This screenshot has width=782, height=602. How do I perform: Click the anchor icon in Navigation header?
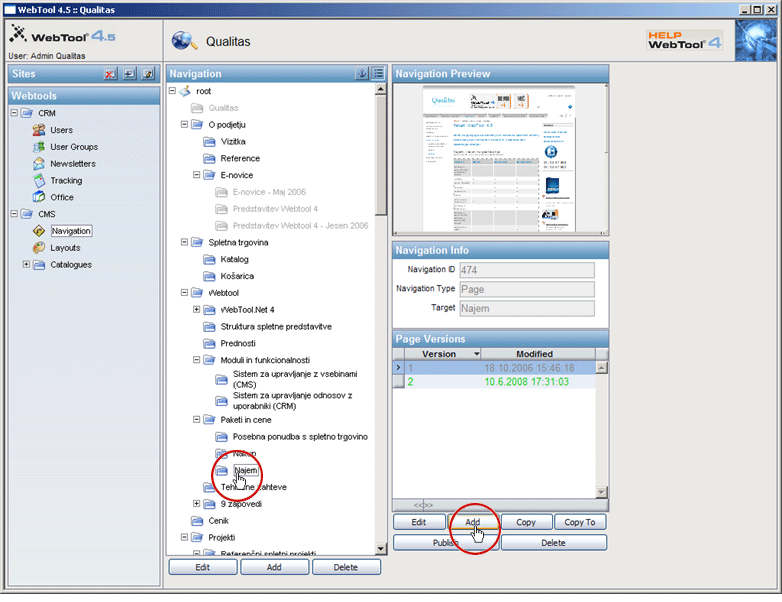[x=362, y=74]
